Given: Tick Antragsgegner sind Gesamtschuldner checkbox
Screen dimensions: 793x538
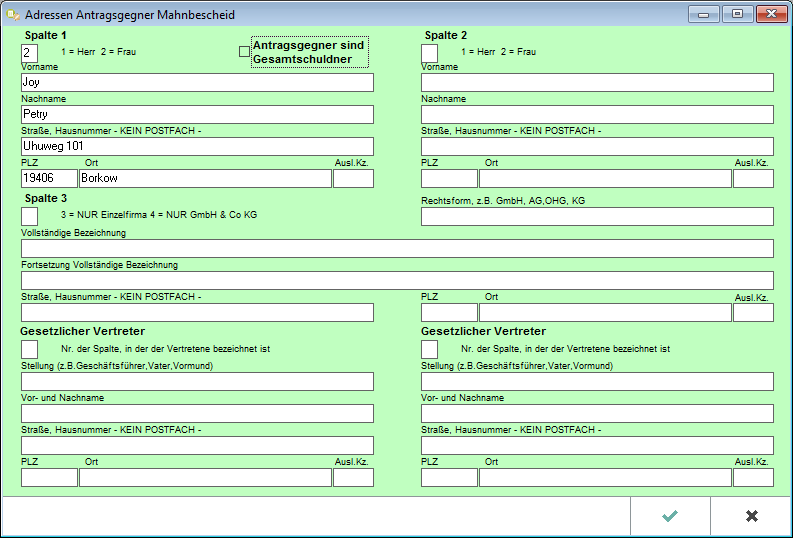Looking at the screenshot, I should (244, 52).
